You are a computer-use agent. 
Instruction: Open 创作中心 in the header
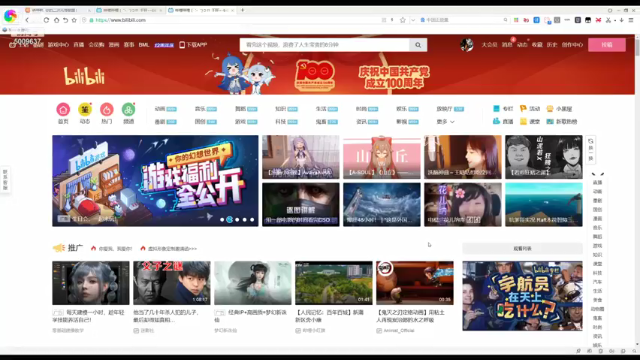pyautogui.click(x=572, y=45)
